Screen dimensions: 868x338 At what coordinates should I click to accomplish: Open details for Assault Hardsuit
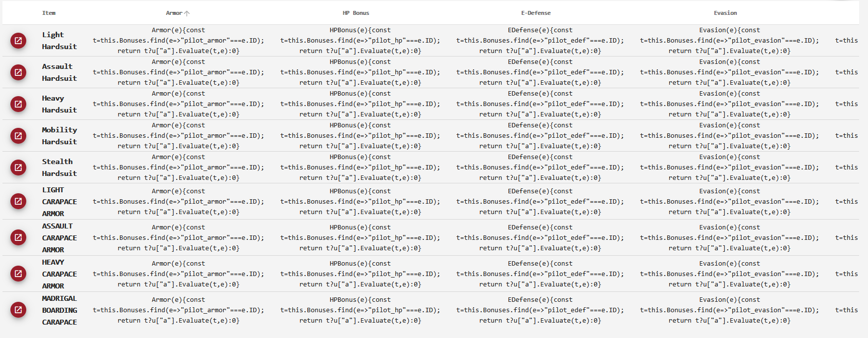(x=18, y=72)
